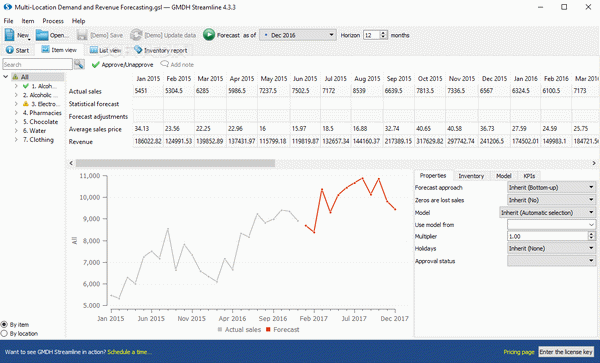
Task: Open the Help menu
Action: [78, 21]
